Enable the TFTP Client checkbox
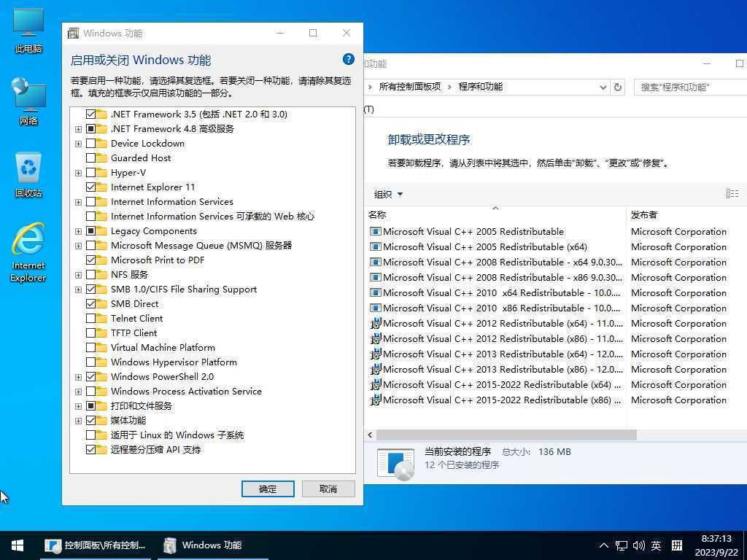The height and width of the screenshot is (560, 747). pyautogui.click(x=90, y=332)
